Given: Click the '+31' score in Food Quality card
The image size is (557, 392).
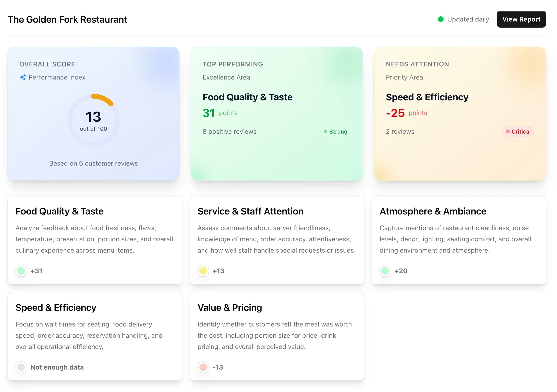Looking at the screenshot, I should [36, 271].
